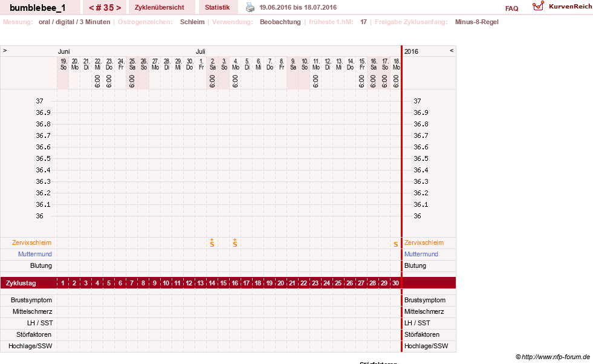Open the FAQ link
This screenshot has width=593, height=364.
click(x=511, y=8)
